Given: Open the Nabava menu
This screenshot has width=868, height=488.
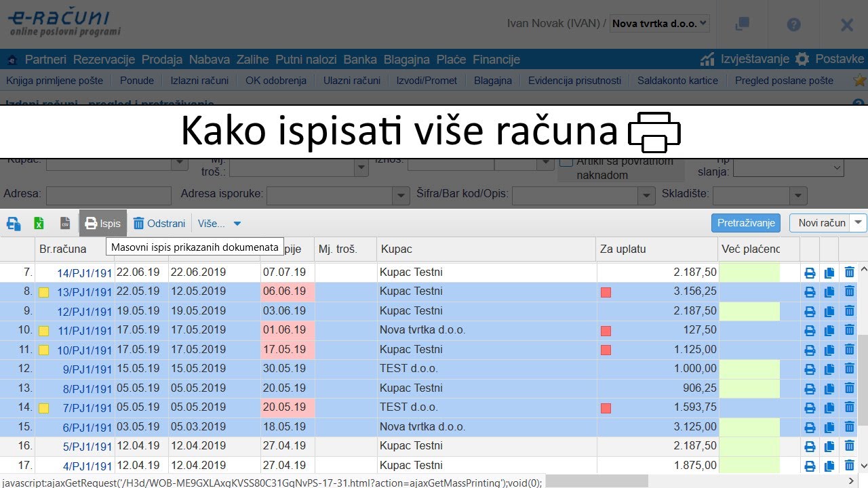Looking at the screenshot, I should pyautogui.click(x=210, y=60).
